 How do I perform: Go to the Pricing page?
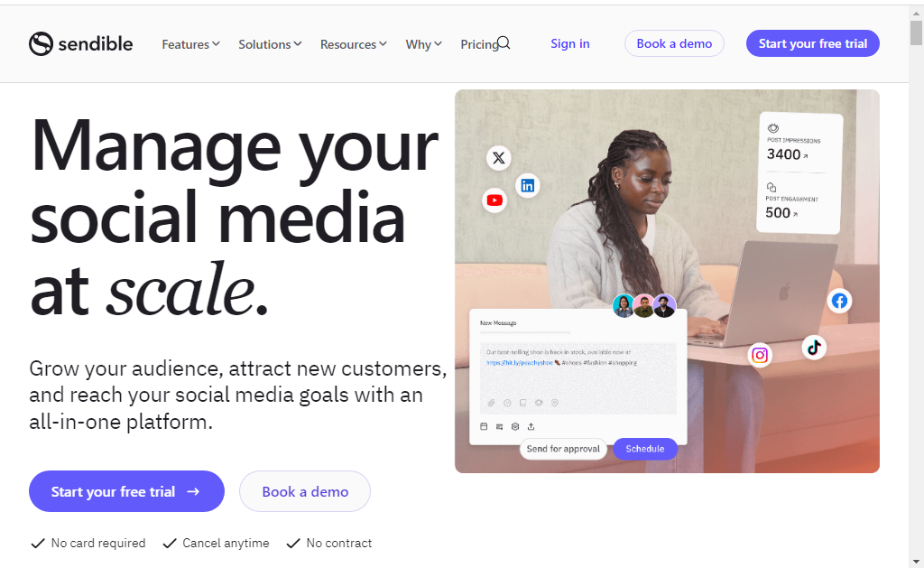[479, 44]
